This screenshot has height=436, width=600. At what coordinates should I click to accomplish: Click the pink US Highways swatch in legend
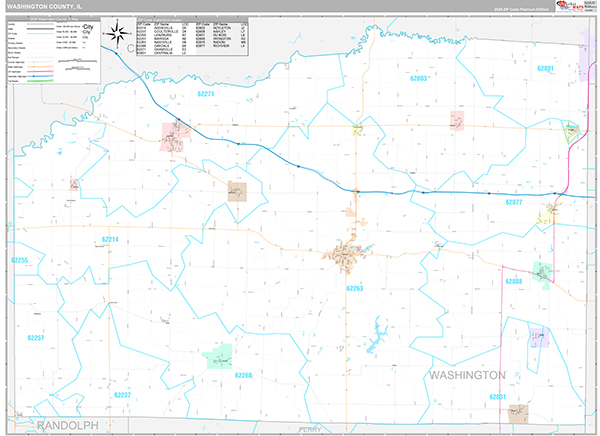click(40, 72)
